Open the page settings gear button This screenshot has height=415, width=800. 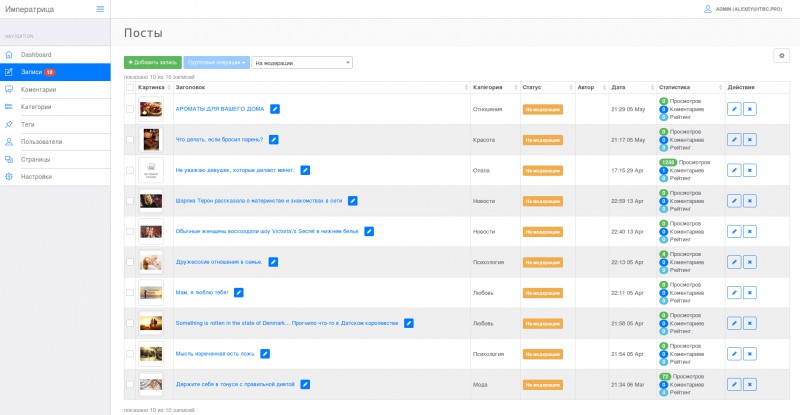(x=782, y=55)
